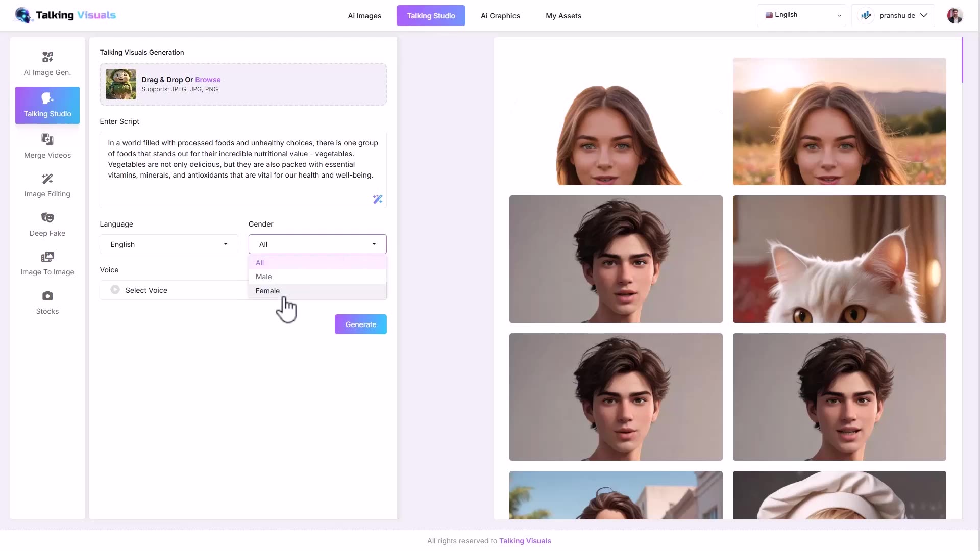Click the Generate button
The width and height of the screenshot is (980, 551).
[x=360, y=324]
